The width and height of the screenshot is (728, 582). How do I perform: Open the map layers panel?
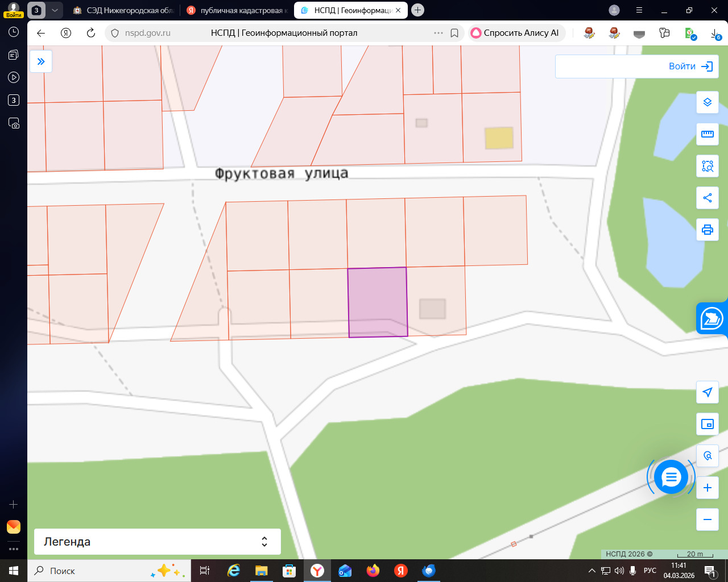tap(708, 102)
